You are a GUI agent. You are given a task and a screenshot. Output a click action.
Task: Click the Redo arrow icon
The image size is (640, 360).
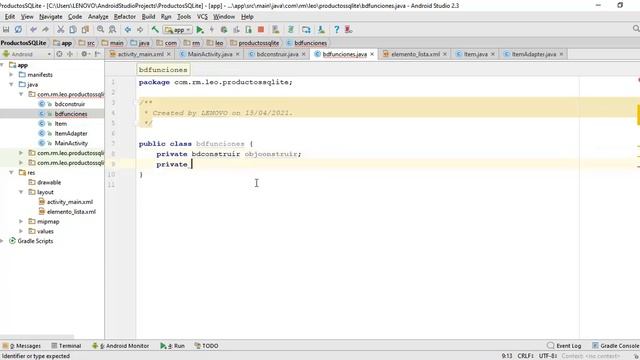(45, 29)
